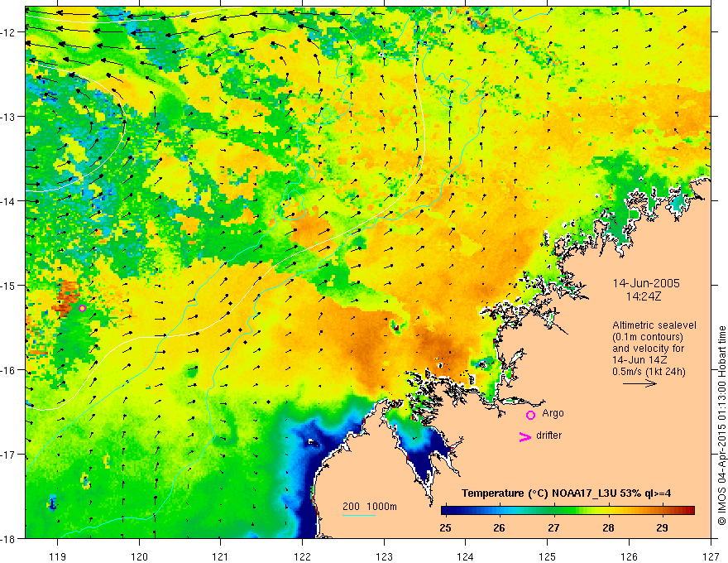Click the longitude axis label 126

pyautogui.click(x=629, y=556)
